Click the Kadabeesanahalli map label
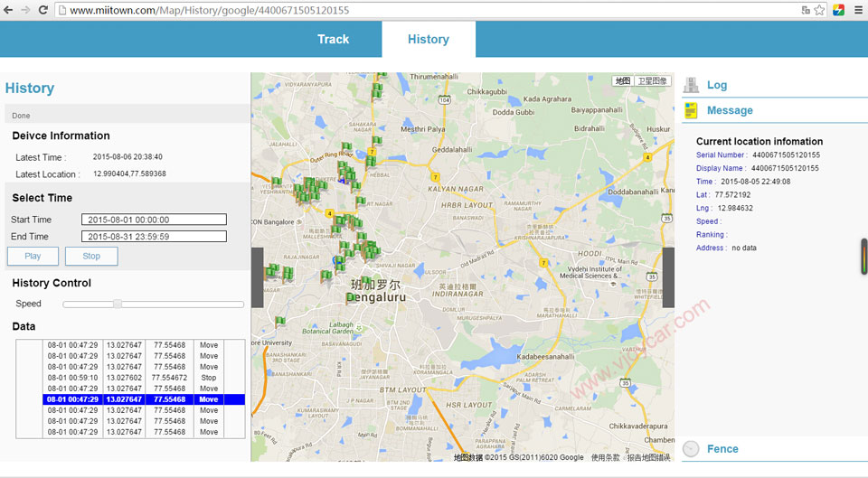 coord(545,357)
